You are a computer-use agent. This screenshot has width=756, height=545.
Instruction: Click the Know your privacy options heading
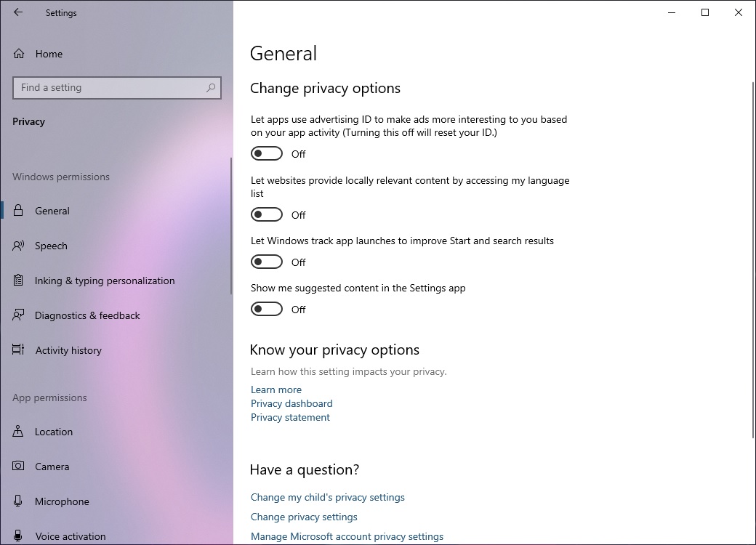(334, 350)
